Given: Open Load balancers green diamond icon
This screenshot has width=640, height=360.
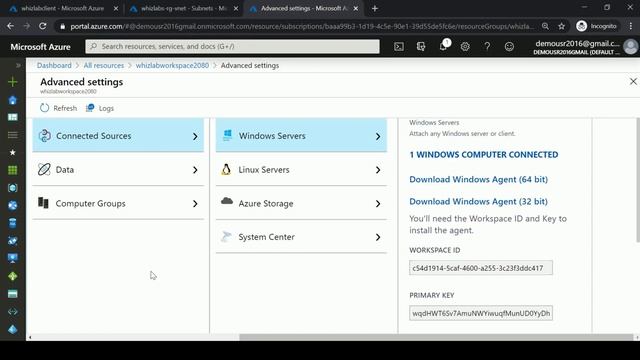Looking at the screenshot, I should click(x=13, y=276).
